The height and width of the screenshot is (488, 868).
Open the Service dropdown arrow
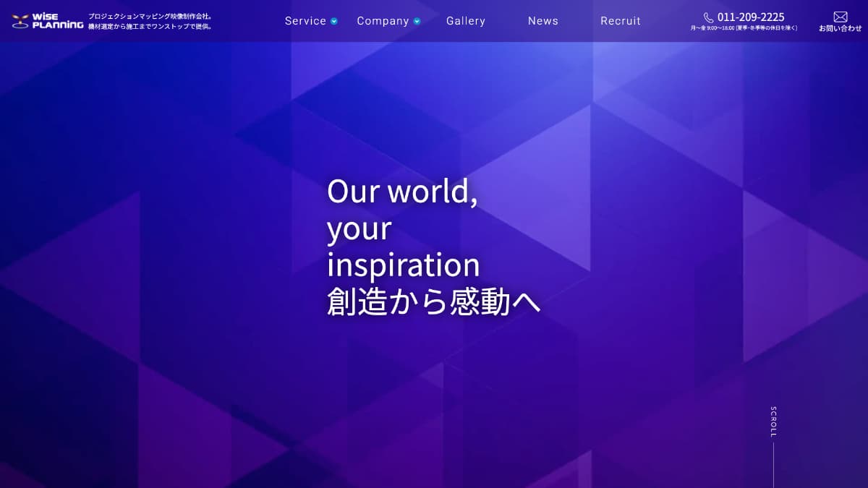coord(333,21)
